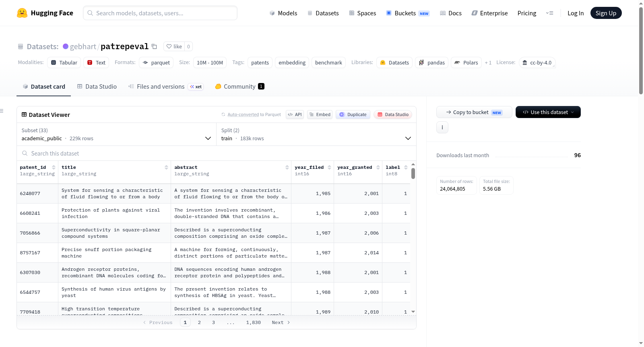Select the parquet format tag
The height and width of the screenshot is (347, 644).
point(156,62)
